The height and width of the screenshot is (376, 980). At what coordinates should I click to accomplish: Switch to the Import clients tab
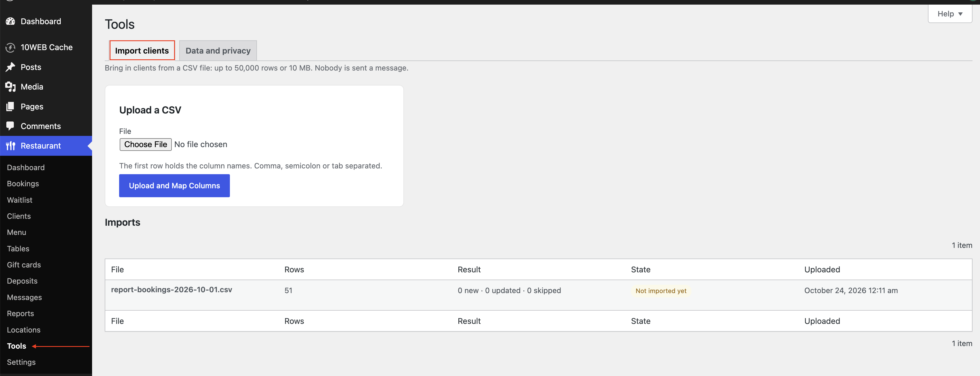tap(142, 50)
